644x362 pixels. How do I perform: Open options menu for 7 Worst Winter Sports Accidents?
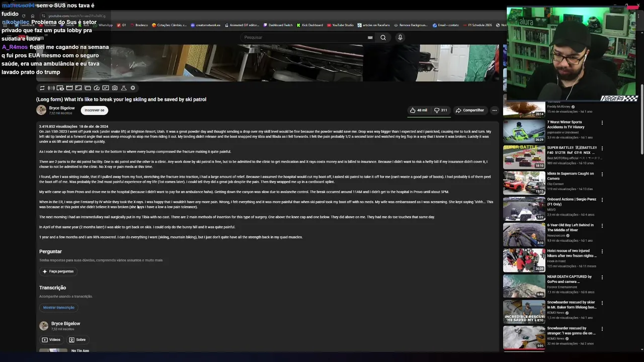[602, 123]
